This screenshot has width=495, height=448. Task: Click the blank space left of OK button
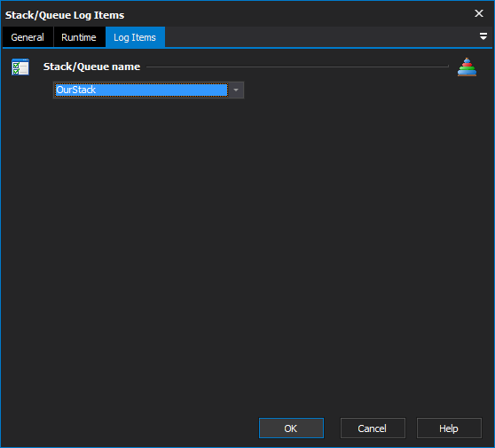[130, 428]
